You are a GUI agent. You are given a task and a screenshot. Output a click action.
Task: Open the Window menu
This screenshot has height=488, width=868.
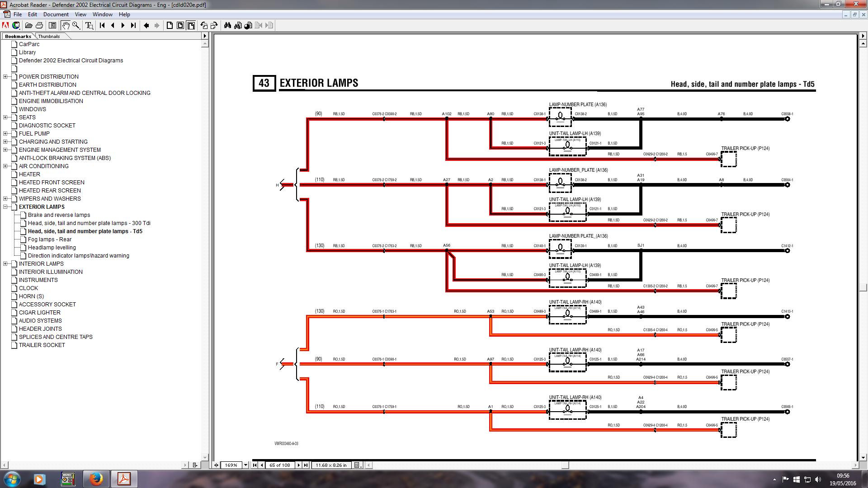coord(103,14)
